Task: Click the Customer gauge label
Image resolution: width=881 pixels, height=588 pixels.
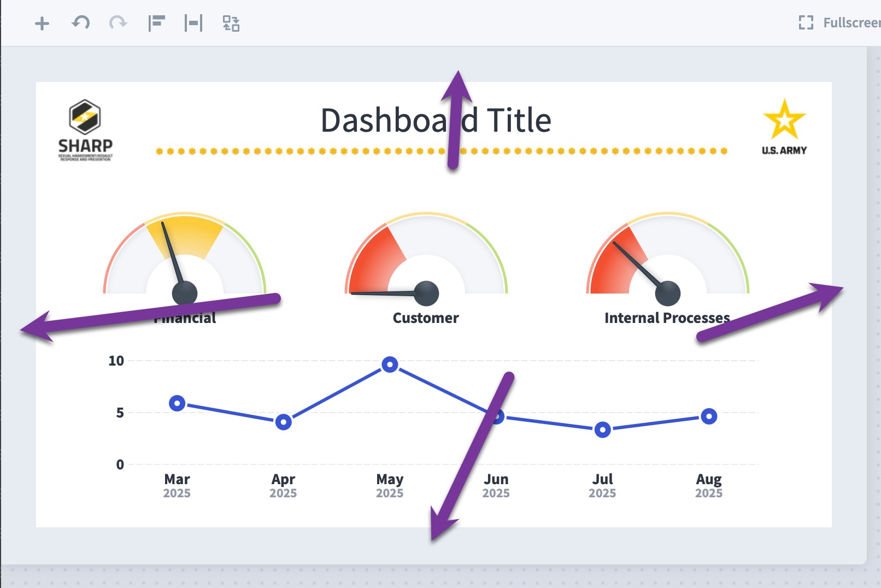Action: point(426,318)
